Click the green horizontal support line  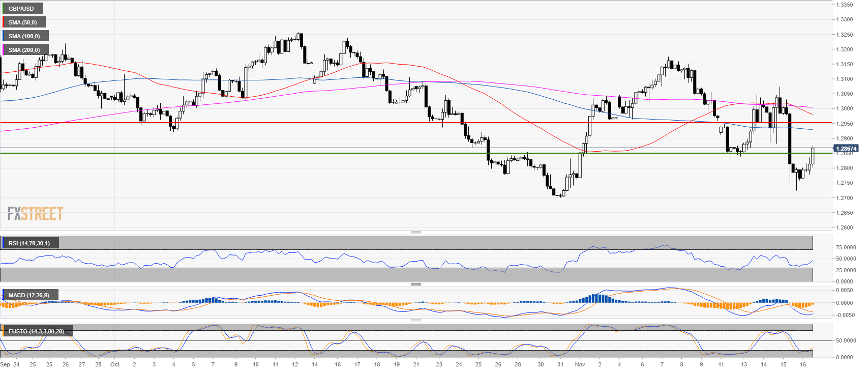coord(416,153)
